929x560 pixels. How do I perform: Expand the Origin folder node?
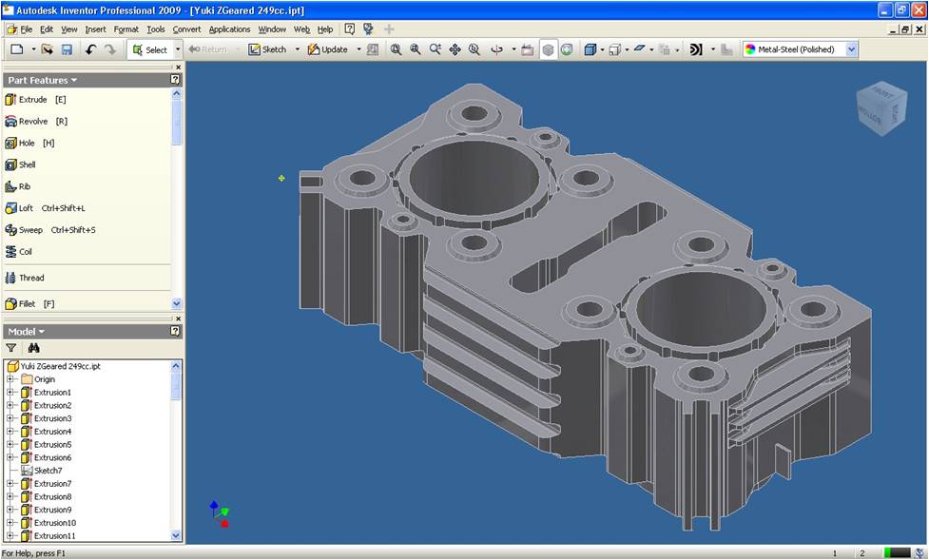(x=10, y=379)
